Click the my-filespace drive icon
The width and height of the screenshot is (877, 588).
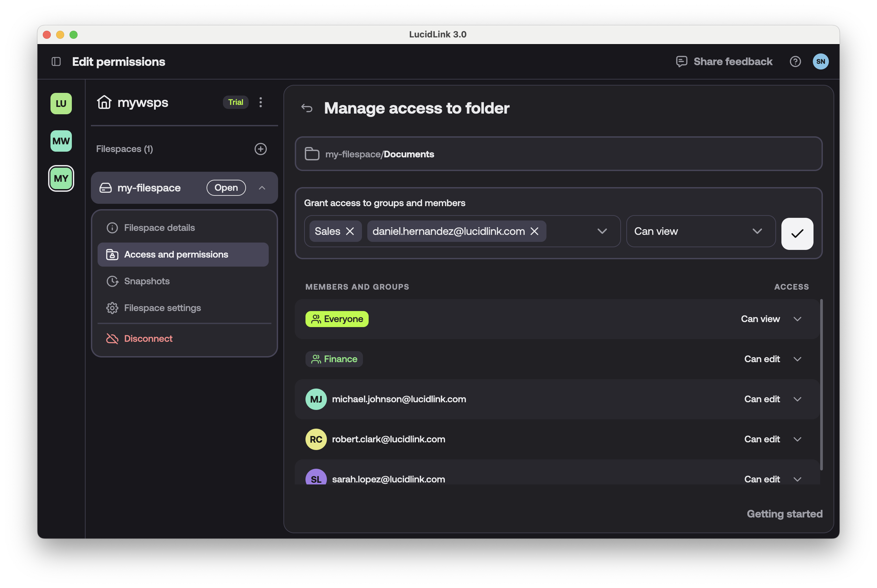pyautogui.click(x=105, y=188)
